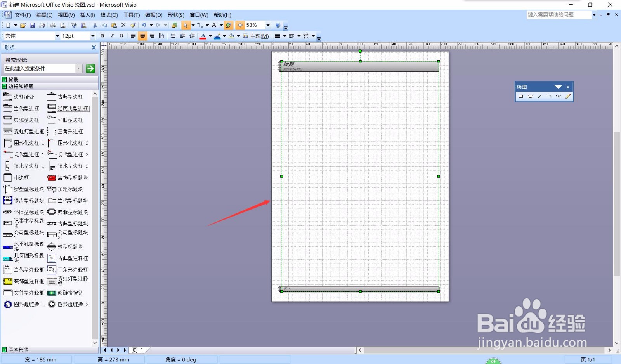
Task: Click the Print Preview icon
Action: click(62, 25)
